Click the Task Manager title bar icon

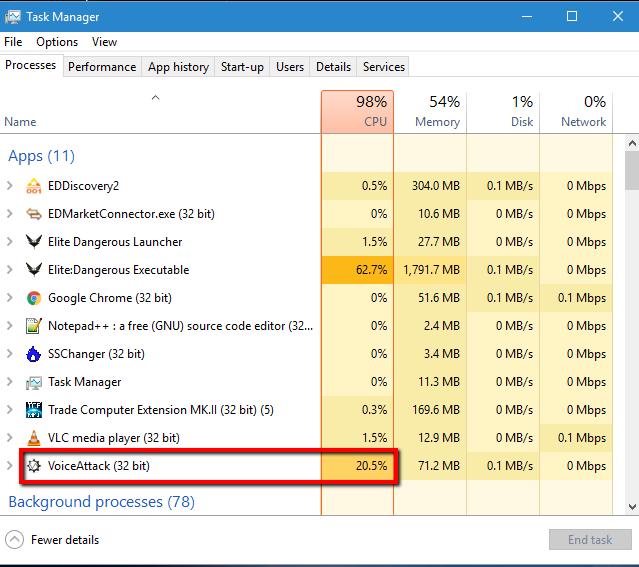coord(13,17)
